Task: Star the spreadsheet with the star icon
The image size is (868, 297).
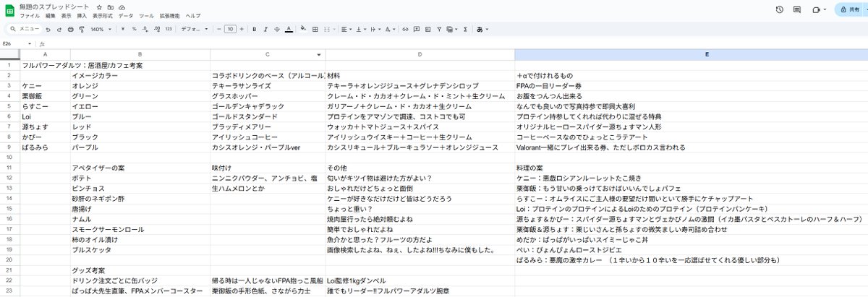Action: pyautogui.click(x=99, y=7)
